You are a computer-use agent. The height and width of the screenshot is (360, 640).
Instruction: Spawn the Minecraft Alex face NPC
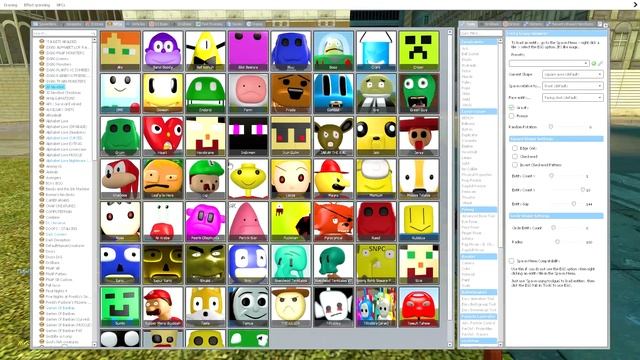[x=120, y=51]
